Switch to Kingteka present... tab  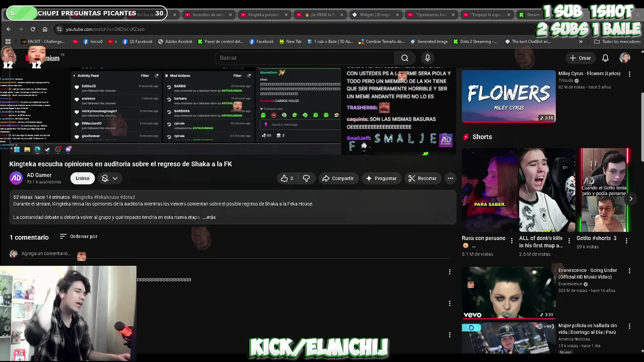[x=263, y=15]
